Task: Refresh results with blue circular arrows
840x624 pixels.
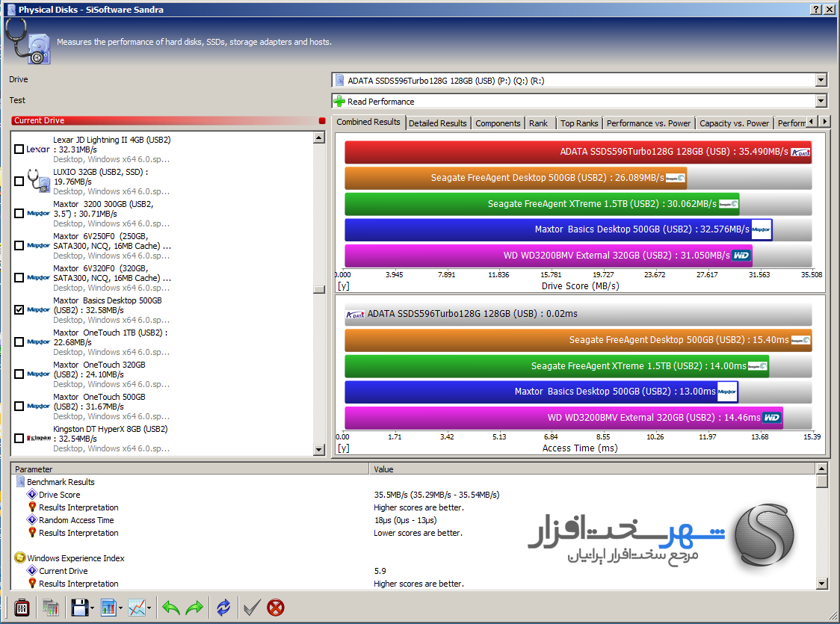Action: (223, 608)
